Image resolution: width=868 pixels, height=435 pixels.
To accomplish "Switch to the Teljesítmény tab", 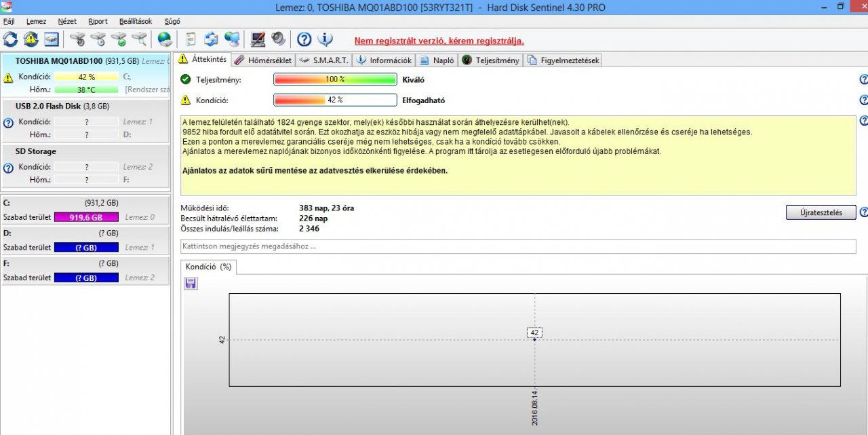I will (490, 60).
